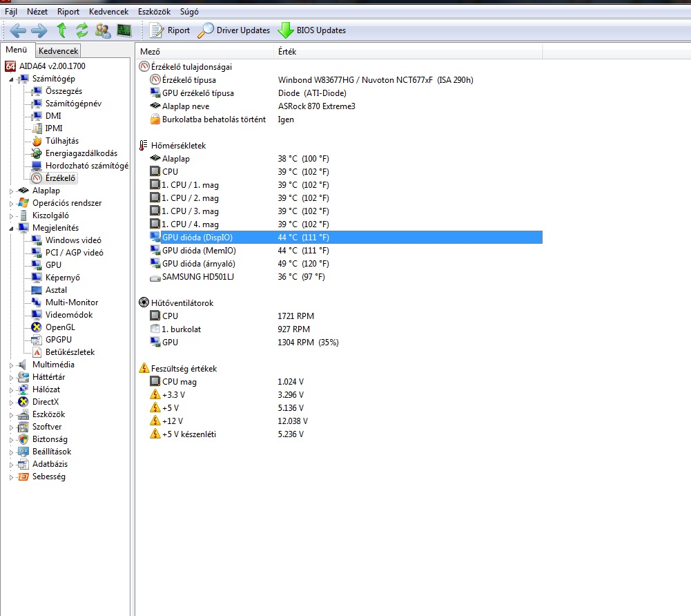Click the Túlhajtás flame icon
The height and width of the screenshot is (616, 691).
pos(37,141)
